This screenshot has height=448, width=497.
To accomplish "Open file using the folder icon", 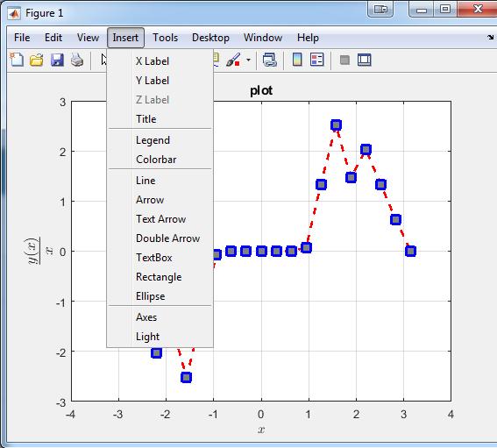I will [x=37, y=60].
